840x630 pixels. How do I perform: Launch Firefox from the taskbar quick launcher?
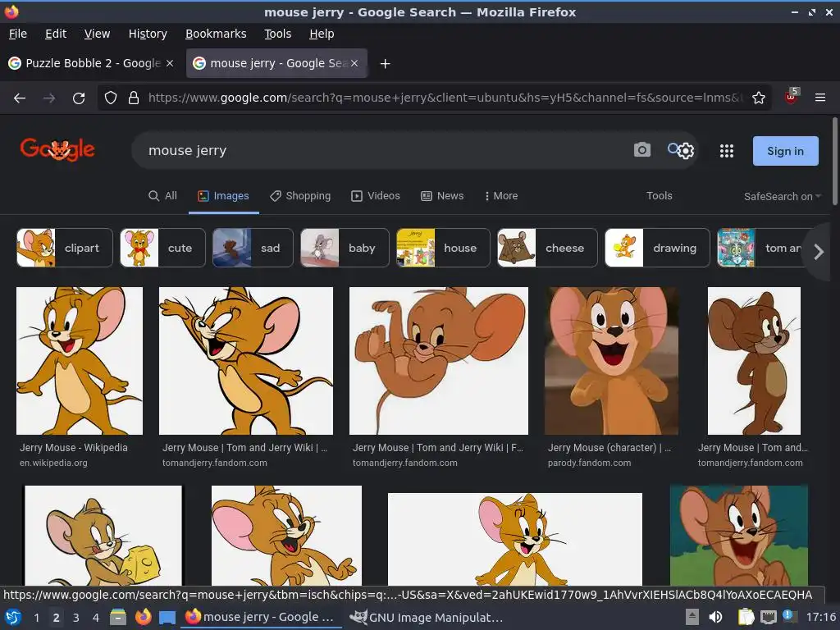(143, 617)
